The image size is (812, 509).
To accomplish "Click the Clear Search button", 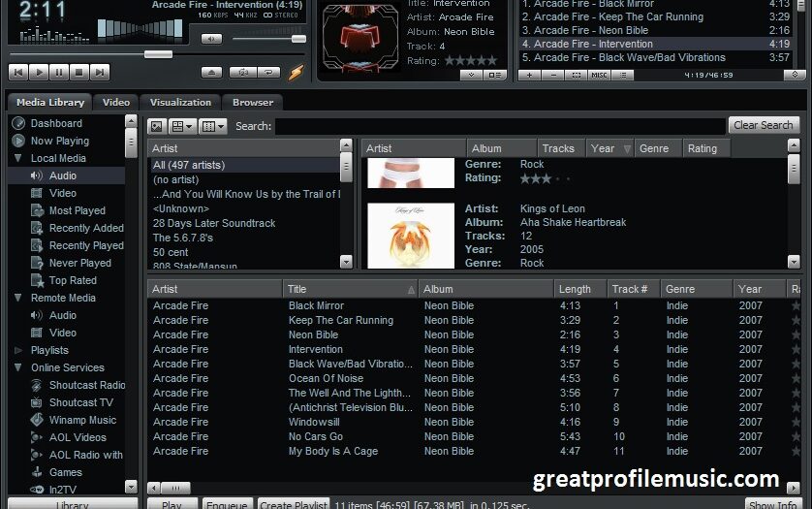I will tap(764, 125).
